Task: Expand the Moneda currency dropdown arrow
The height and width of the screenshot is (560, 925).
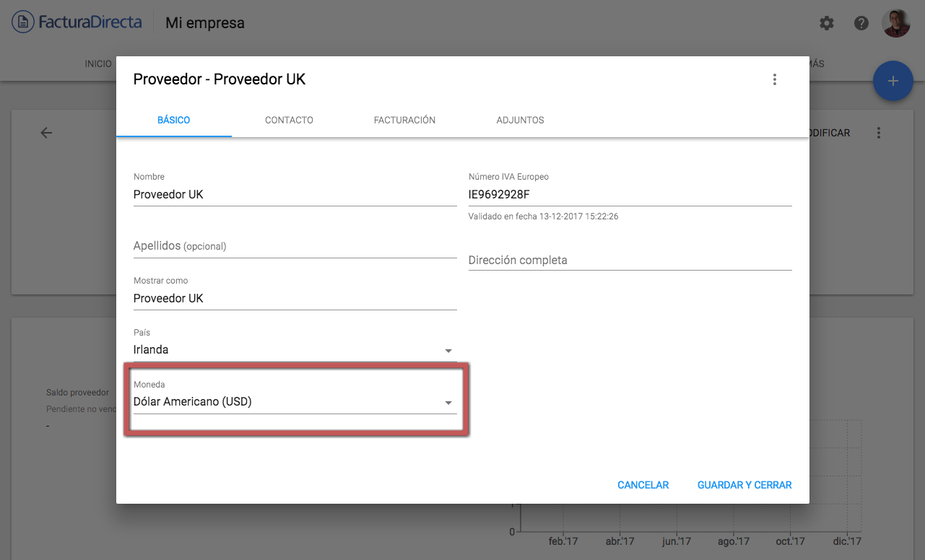Action: point(448,403)
